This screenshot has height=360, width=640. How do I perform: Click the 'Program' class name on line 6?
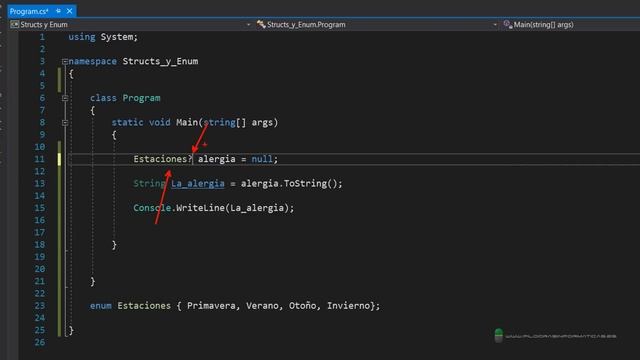[141, 98]
